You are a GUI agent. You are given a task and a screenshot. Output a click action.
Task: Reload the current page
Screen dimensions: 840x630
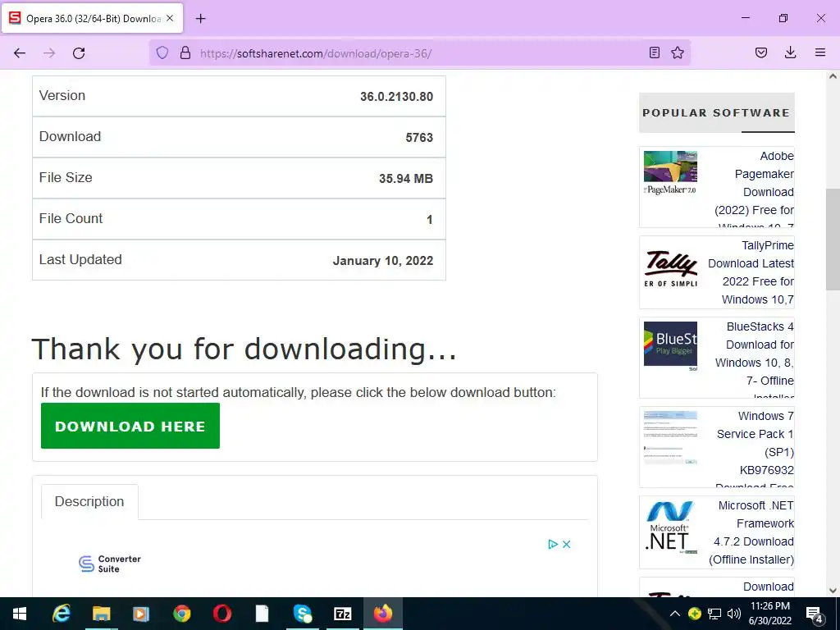click(79, 53)
